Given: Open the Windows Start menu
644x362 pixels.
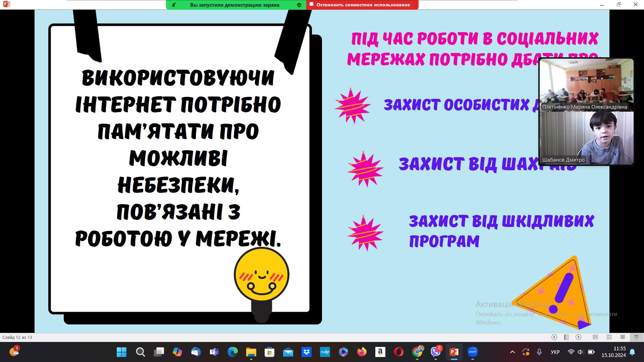Looking at the screenshot, I should (121, 352).
